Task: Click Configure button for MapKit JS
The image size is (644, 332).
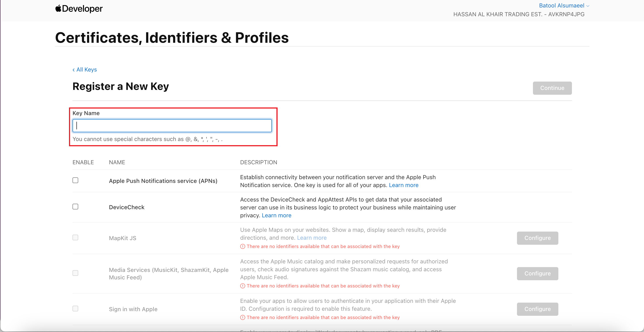Action: pos(538,238)
